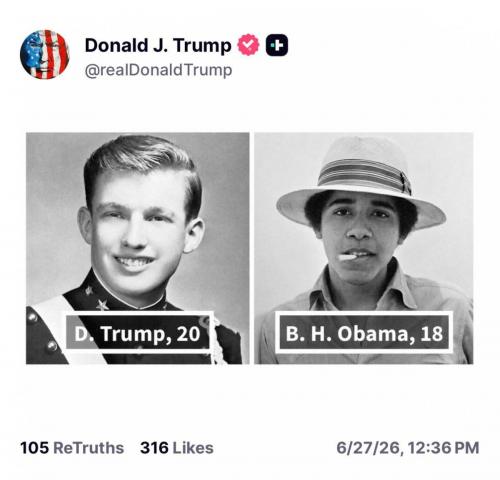This screenshot has height=480, width=500.
Task: Click the post time "12:36 PM"
Action: pos(443,448)
